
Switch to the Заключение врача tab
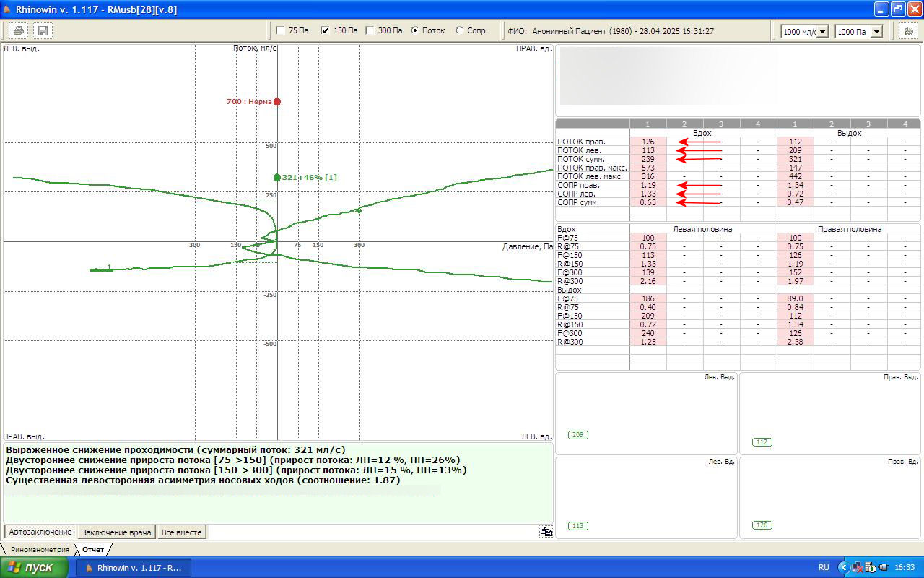(116, 532)
